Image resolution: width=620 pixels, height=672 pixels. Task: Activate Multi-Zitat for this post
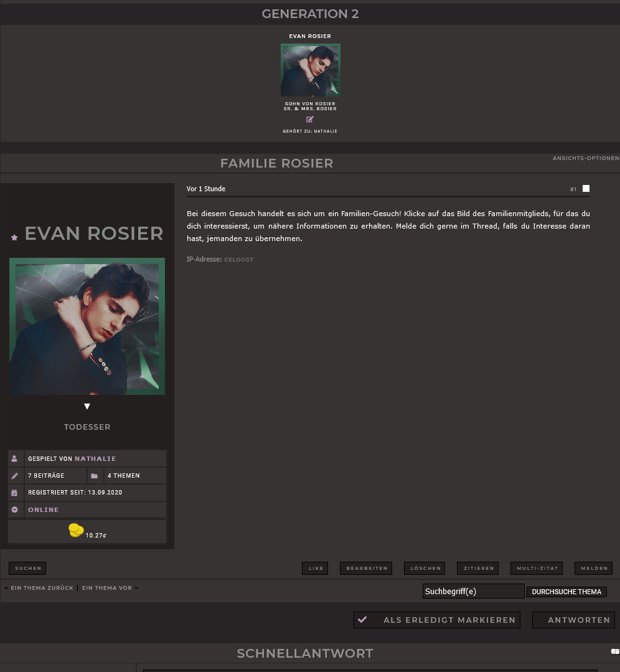coord(537,568)
